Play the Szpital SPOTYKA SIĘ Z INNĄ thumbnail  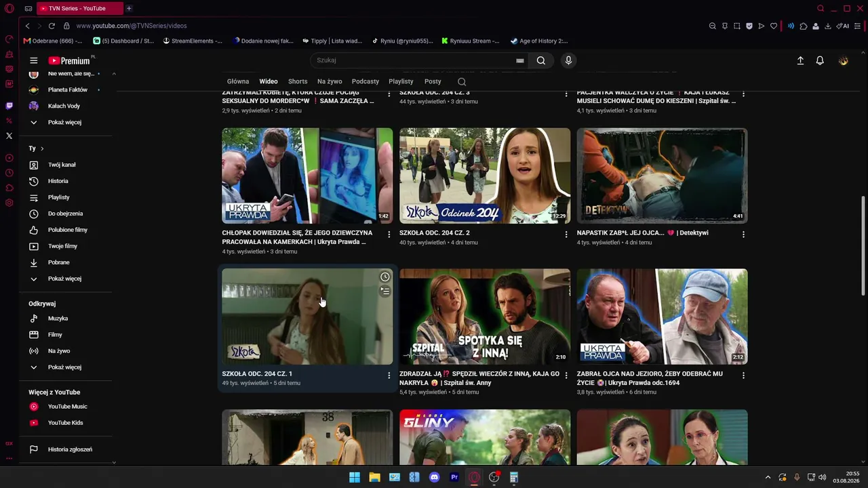point(485,317)
